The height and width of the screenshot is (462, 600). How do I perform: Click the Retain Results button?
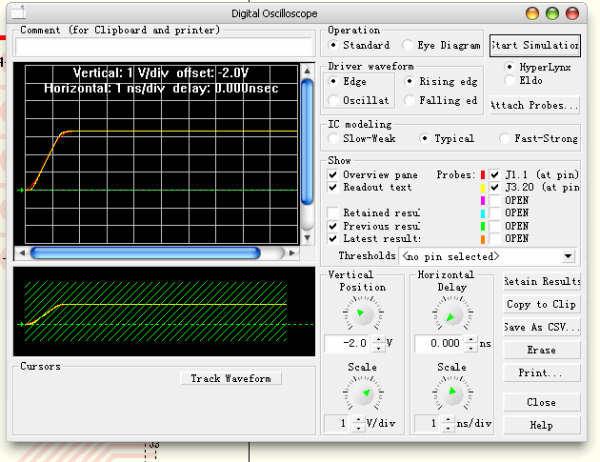[542, 281]
